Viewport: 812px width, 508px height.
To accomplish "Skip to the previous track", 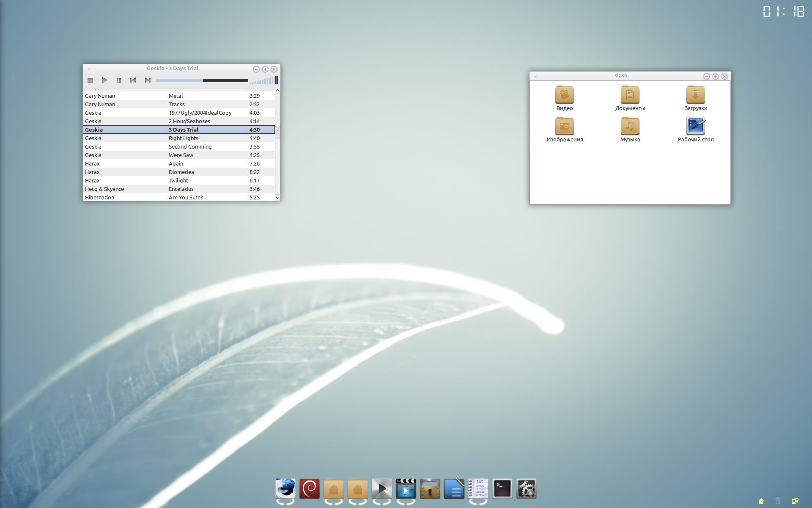I will pos(133,80).
